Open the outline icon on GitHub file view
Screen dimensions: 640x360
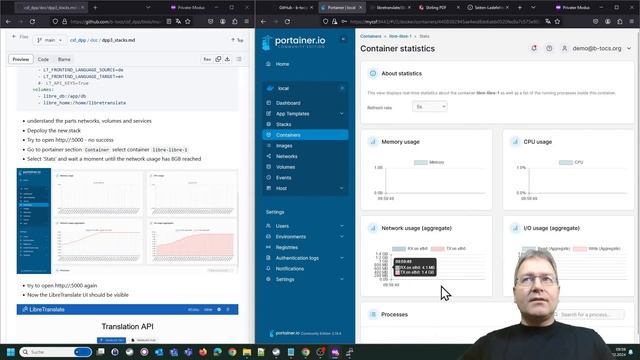pos(239,59)
